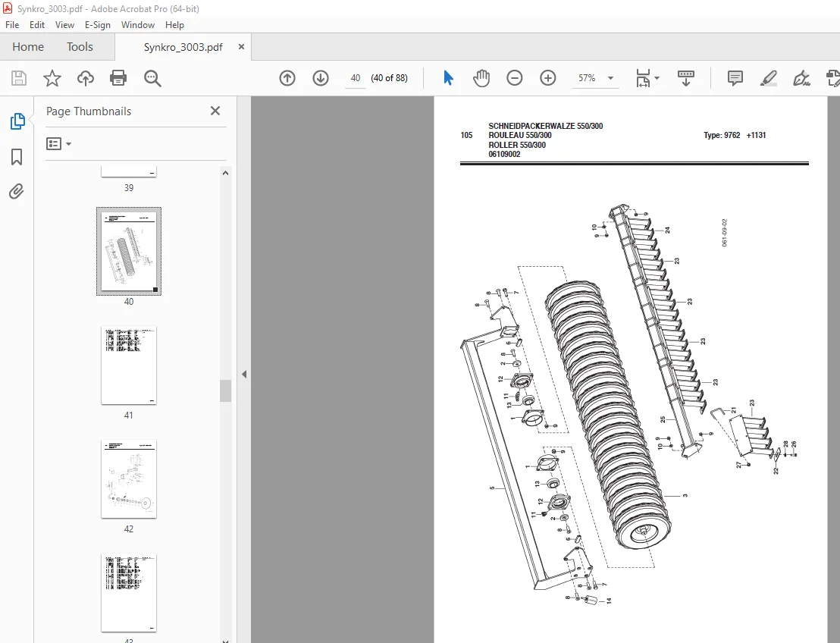Print the document with printer icon
Screen dimensions: 840x643
[118, 78]
